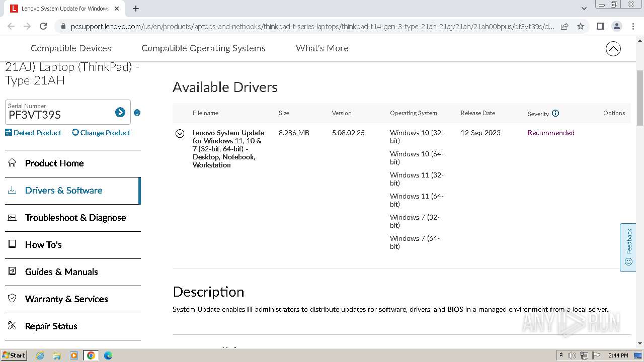Launch Microsoft Edge from taskbar
Viewport: 644px width, 362px height.
coord(108,355)
